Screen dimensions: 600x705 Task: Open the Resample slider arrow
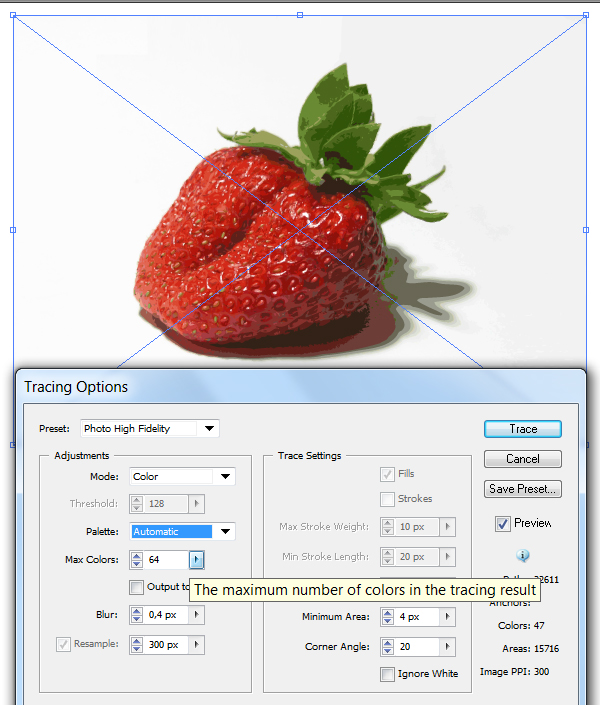click(197, 645)
